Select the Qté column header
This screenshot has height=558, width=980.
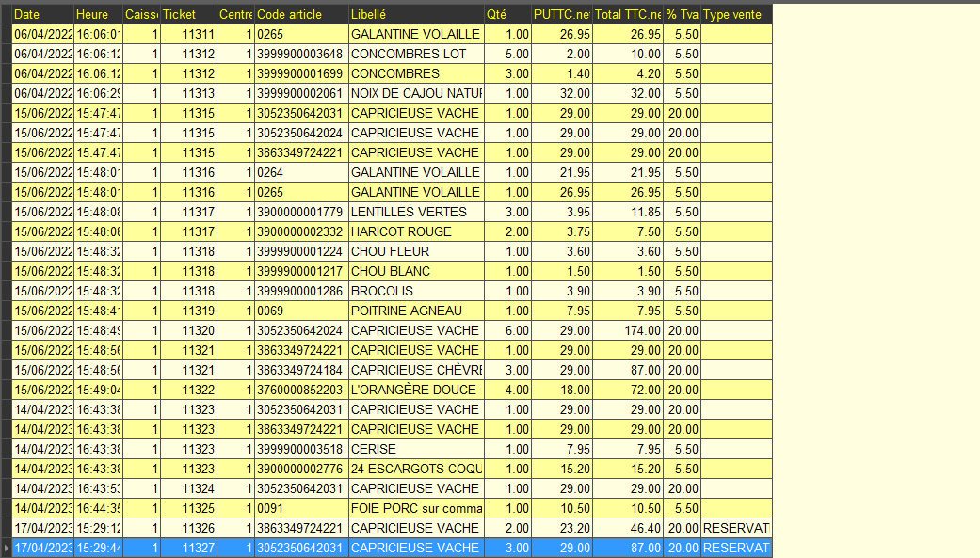(x=507, y=14)
